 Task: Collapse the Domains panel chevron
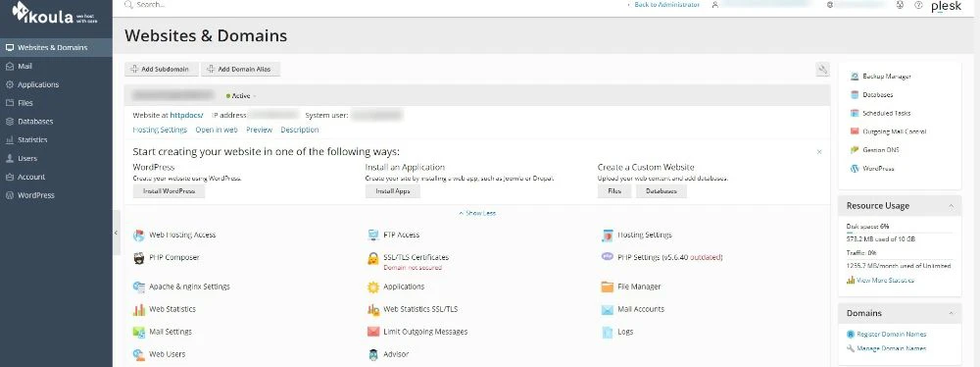(951, 313)
